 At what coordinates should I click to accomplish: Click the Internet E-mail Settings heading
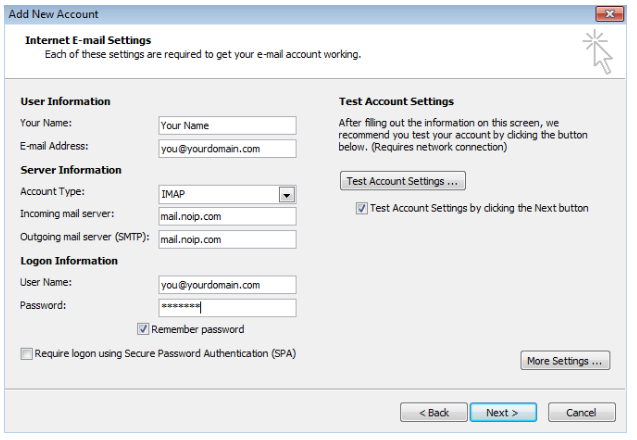pyautogui.click(x=88, y=40)
